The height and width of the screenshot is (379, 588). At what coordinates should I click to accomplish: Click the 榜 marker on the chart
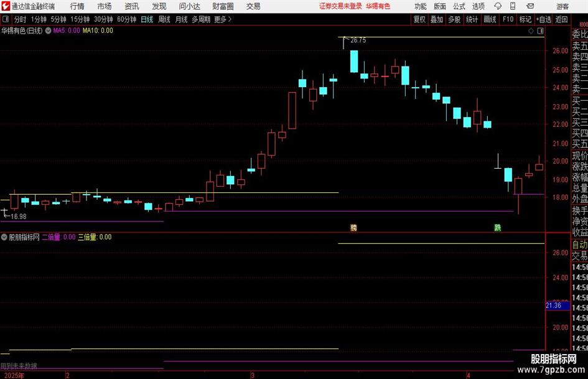click(x=353, y=227)
